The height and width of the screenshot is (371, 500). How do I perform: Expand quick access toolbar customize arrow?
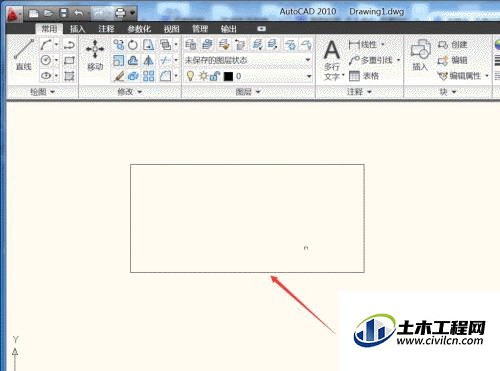pos(133,13)
